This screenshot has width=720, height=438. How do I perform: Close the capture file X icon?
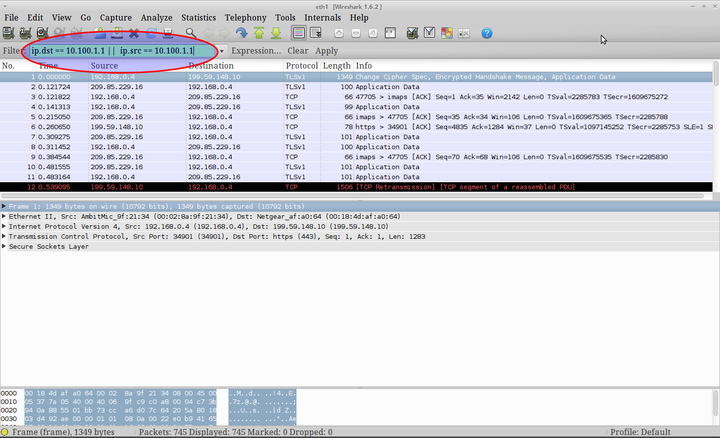[x=134, y=33]
